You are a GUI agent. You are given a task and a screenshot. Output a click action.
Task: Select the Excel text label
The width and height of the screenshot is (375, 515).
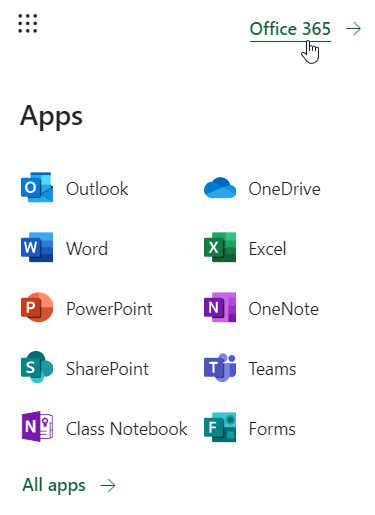[x=267, y=249]
